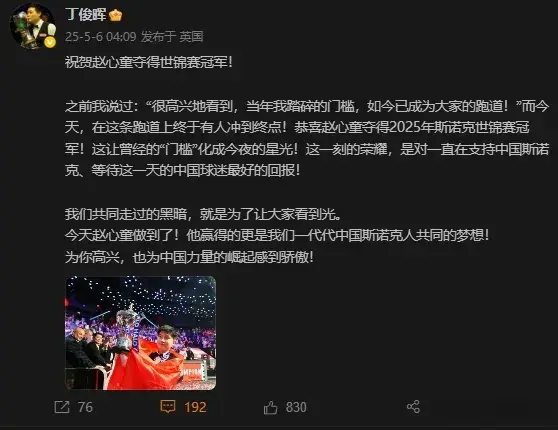Open the post timestamp 25-5-6 04:09
Screen dimensions: 558x430
coord(100,36)
